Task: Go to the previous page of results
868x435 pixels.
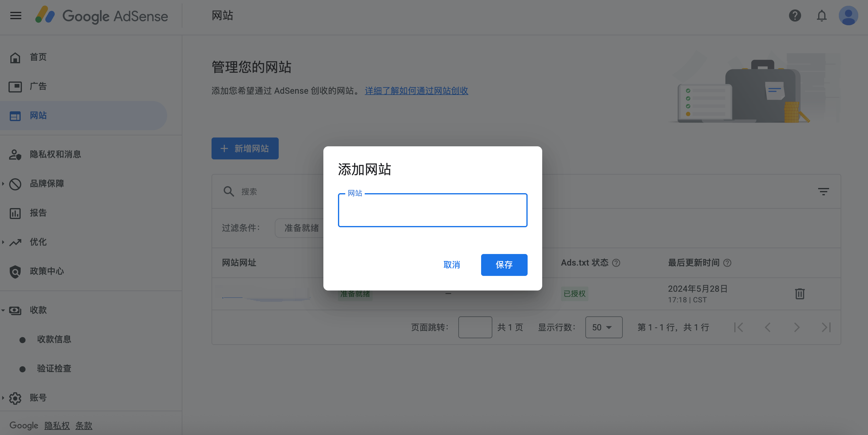Action: point(768,327)
